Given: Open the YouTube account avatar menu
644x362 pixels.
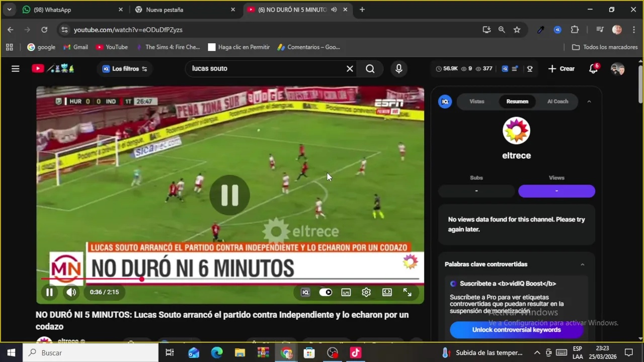Looking at the screenshot, I should pyautogui.click(x=617, y=69).
